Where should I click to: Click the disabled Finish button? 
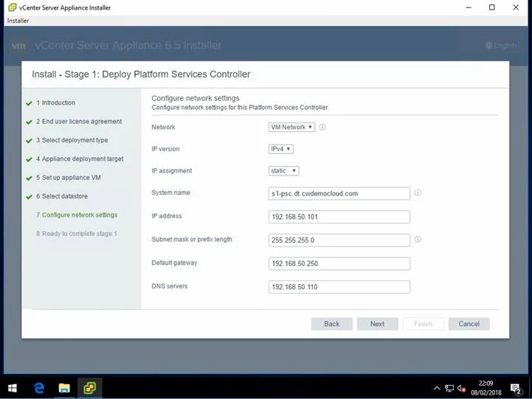pyautogui.click(x=423, y=324)
